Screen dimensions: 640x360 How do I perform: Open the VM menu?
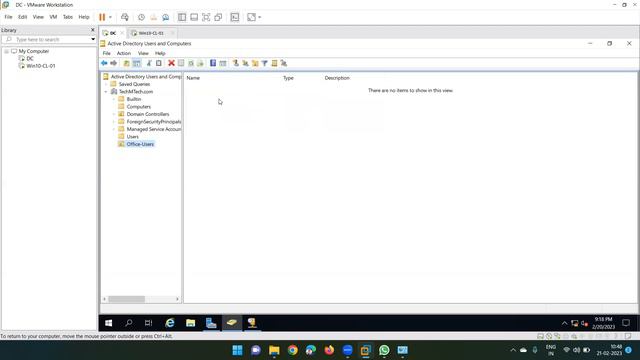point(53,17)
